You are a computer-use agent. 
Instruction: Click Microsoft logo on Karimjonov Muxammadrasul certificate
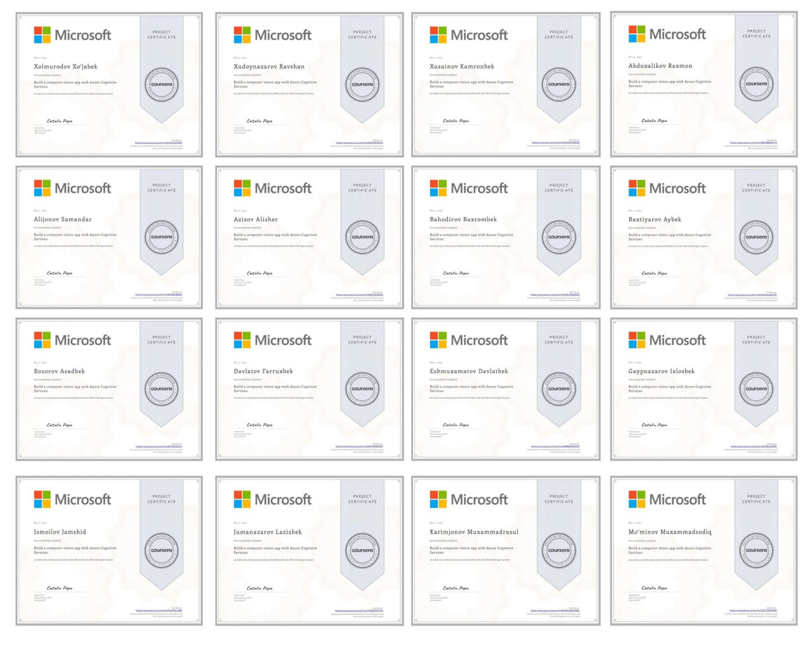(x=469, y=500)
